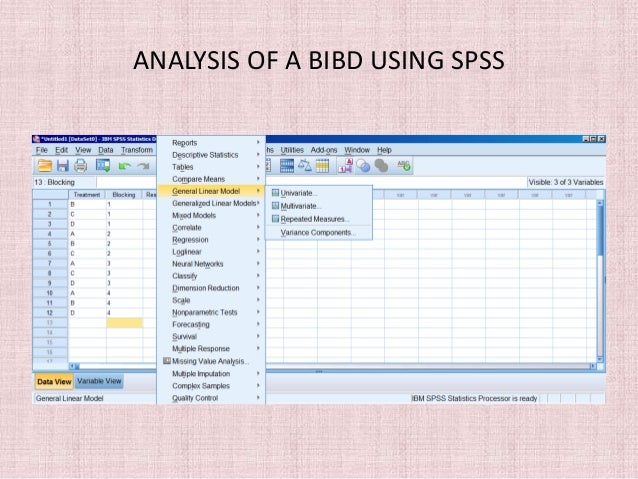Choose Repeated Measures from the submenu

[x=319, y=219]
